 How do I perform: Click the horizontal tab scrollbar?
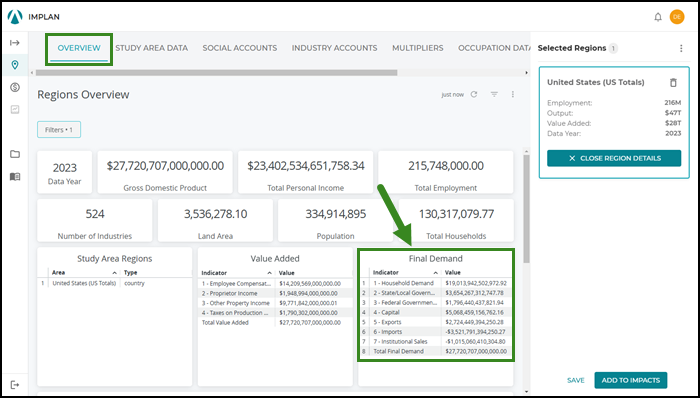point(217,73)
